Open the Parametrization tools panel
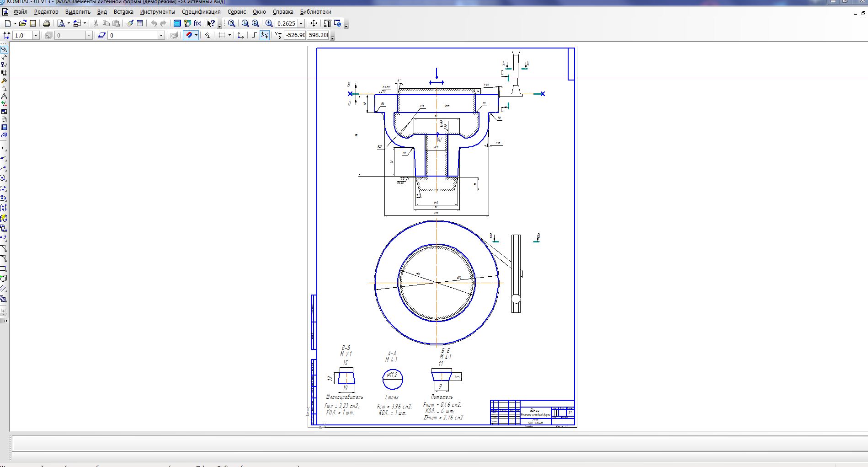Image resolution: width=868 pixels, height=467 pixels. click(4, 88)
